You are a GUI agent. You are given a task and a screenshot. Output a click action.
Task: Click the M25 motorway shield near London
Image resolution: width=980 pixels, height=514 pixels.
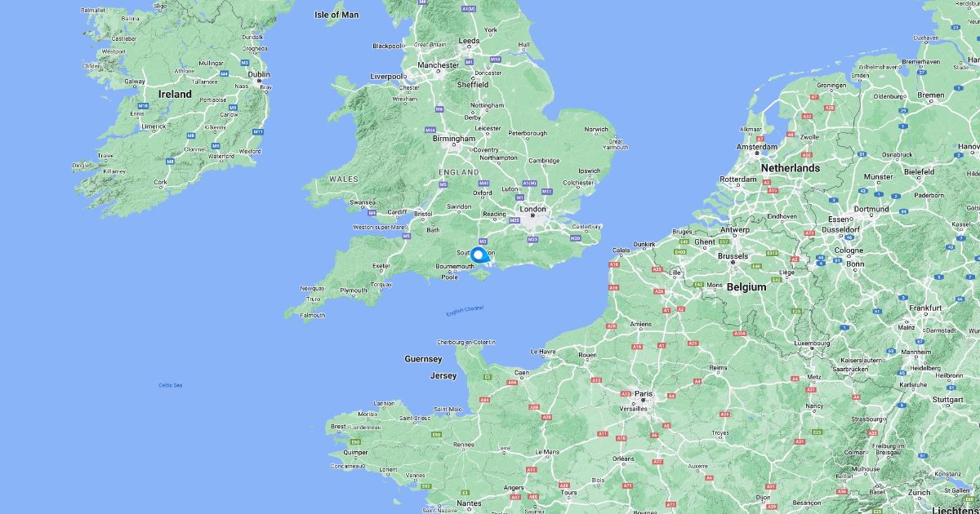point(514,220)
